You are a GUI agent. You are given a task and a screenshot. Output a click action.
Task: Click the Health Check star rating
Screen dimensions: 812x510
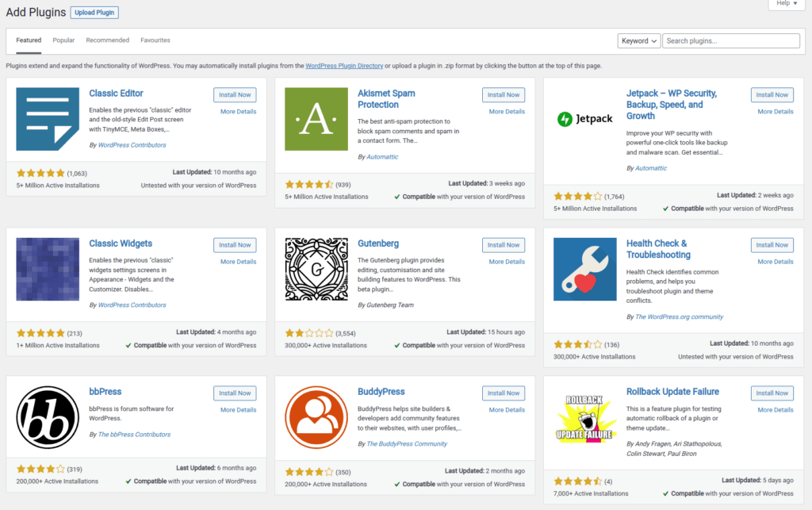pyautogui.click(x=578, y=344)
